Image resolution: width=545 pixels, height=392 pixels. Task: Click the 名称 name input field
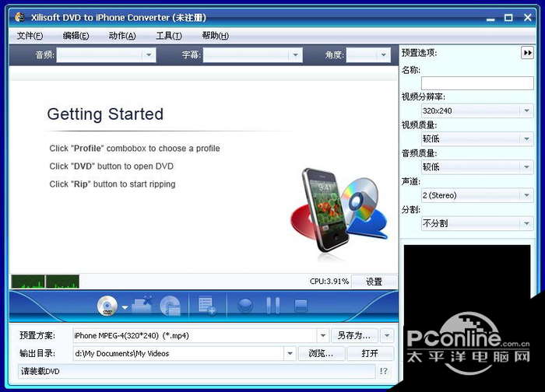tap(477, 83)
